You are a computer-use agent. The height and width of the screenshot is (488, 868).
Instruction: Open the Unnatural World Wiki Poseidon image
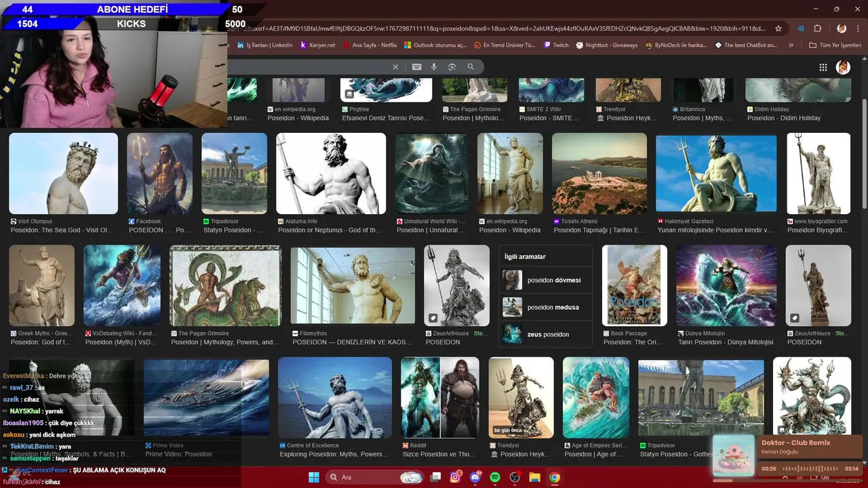pos(431,174)
